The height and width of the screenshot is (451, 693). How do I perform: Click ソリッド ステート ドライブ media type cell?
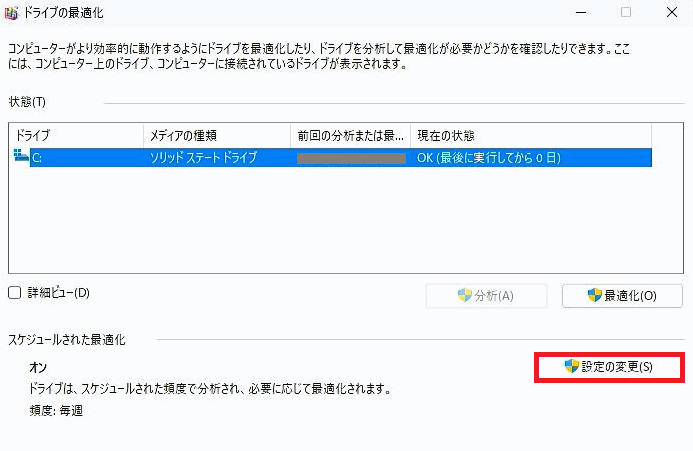click(x=203, y=158)
